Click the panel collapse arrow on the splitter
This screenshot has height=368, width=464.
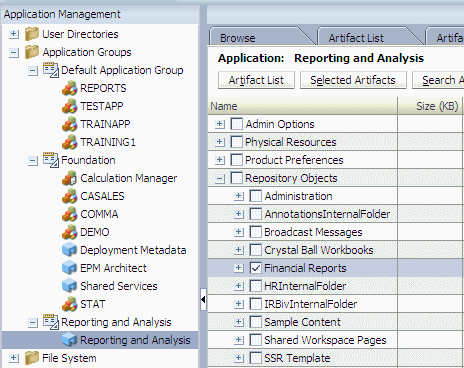pyautogui.click(x=203, y=299)
